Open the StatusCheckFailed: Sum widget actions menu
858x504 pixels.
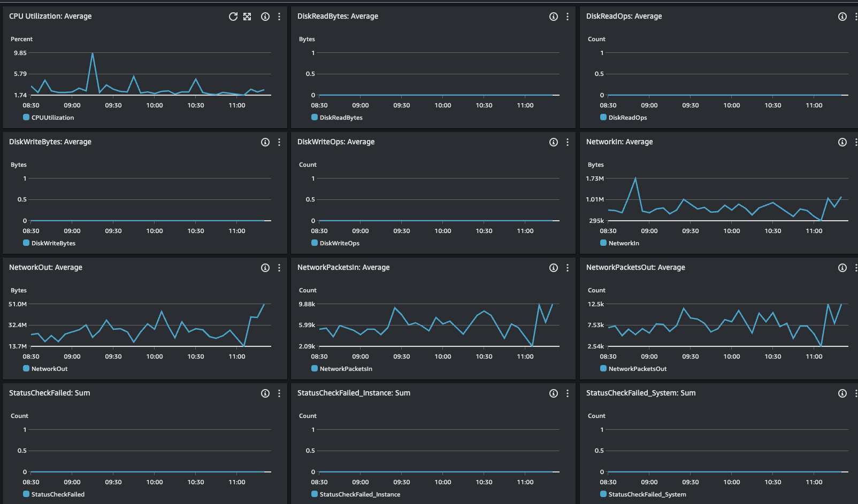279,393
